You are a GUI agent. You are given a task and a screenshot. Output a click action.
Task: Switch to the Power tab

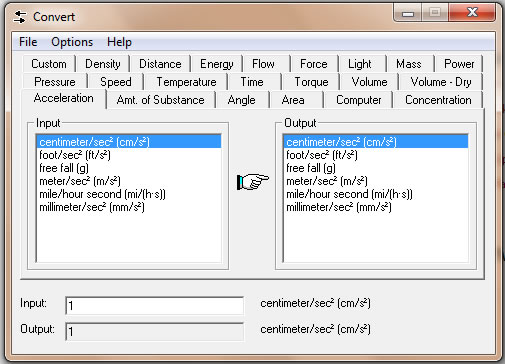tap(459, 64)
